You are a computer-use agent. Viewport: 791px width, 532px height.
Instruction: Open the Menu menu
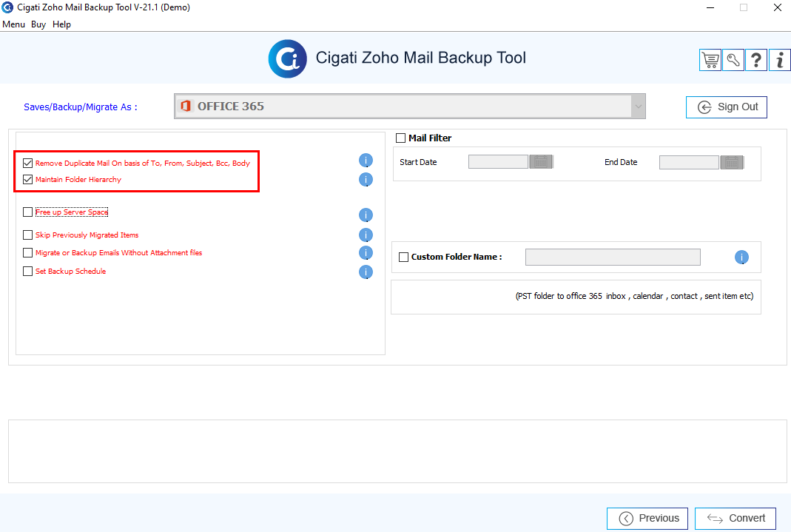pos(13,24)
